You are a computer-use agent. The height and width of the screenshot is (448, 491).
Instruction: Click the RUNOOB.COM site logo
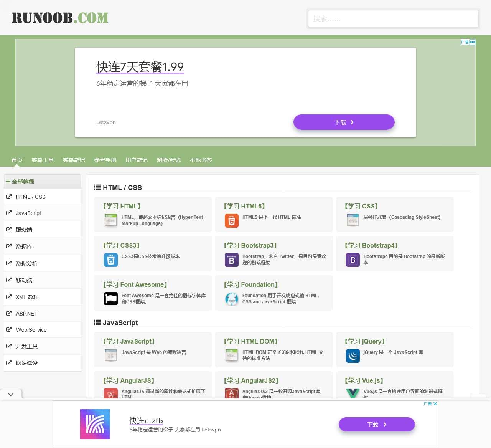click(x=60, y=18)
